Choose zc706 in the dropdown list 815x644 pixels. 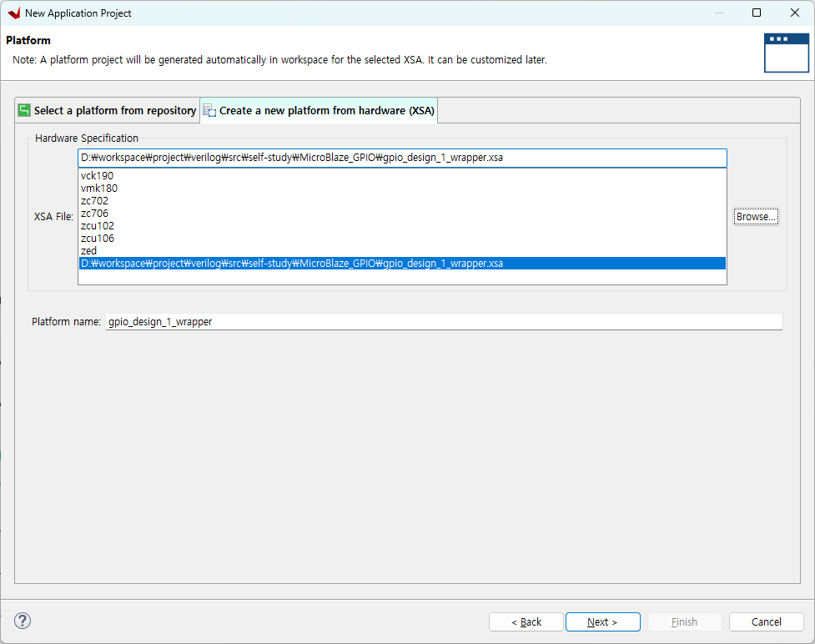[x=95, y=214]
